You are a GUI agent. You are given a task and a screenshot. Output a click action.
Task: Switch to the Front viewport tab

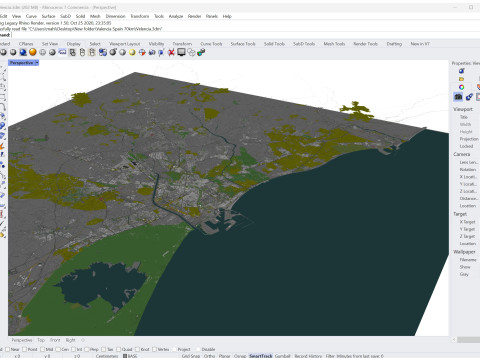[x=55, y=340]
